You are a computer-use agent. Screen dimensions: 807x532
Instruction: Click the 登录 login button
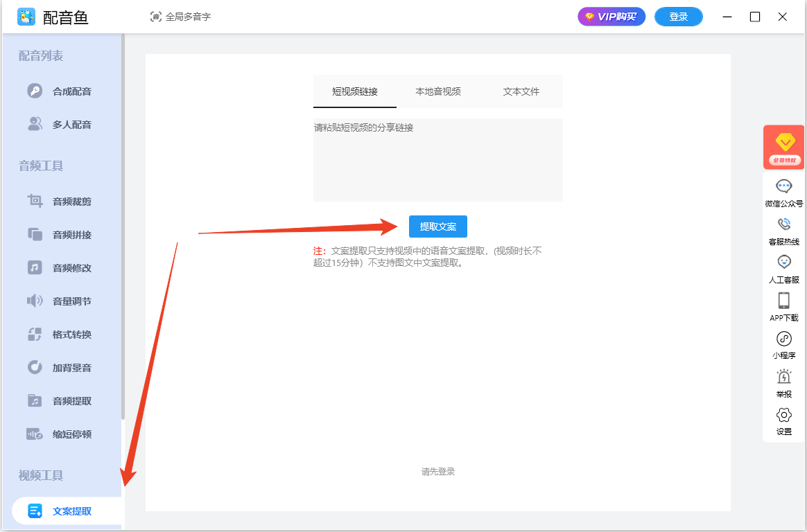[x=678, y=17]
